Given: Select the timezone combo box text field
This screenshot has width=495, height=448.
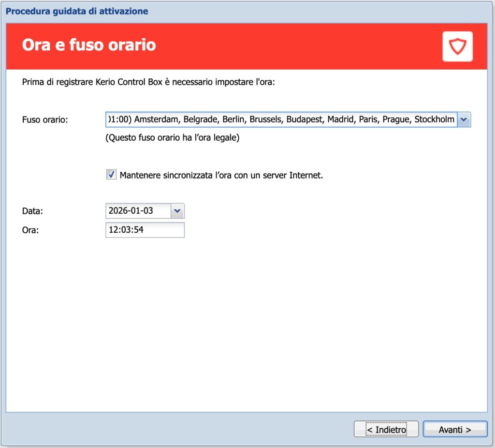Looking at the screenshot, I should 280,119.
